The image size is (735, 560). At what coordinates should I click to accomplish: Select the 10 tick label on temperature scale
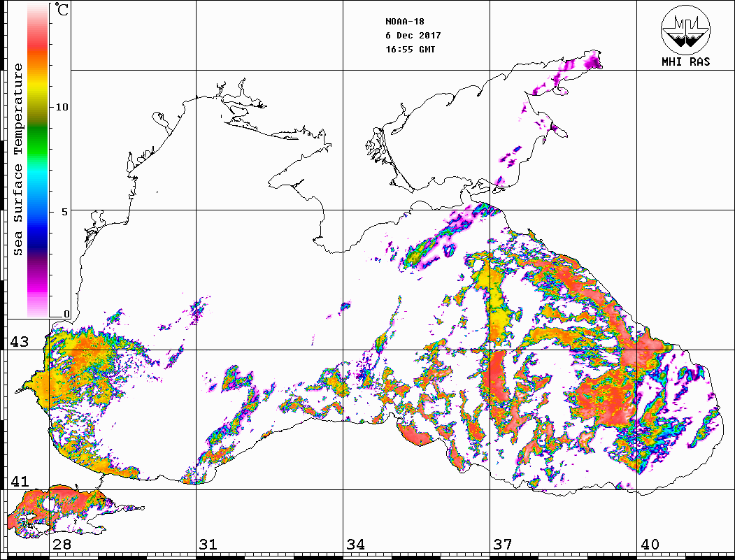(62, 107)
